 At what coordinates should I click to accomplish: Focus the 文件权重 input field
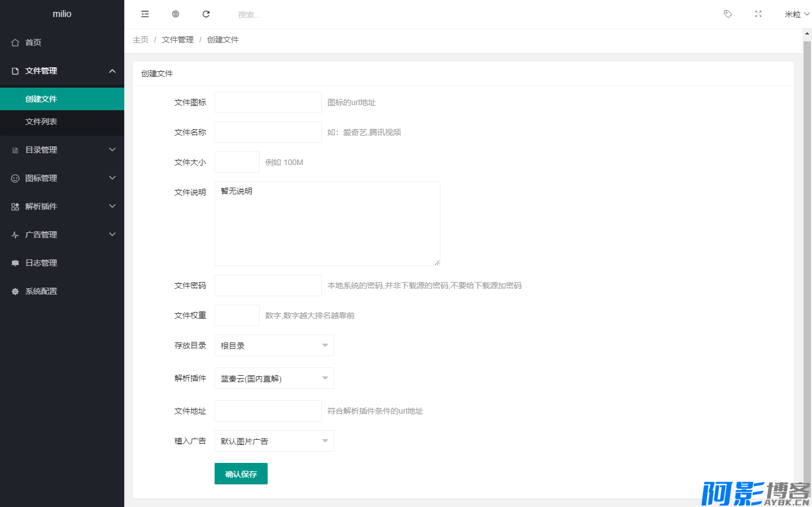click(x=237, y=315)
